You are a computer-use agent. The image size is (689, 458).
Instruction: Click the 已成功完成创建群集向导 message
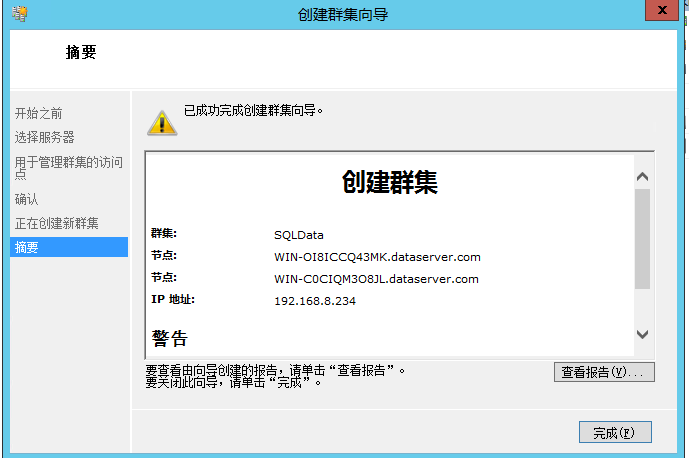(x=254, y=111)
